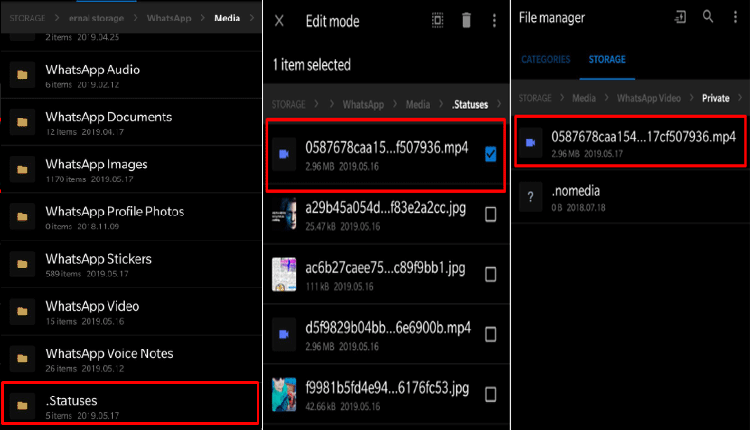
Task: Check the ac6b27caee75...c89f9bb1.jpg checkbox
Action: (x=490, y=274)
